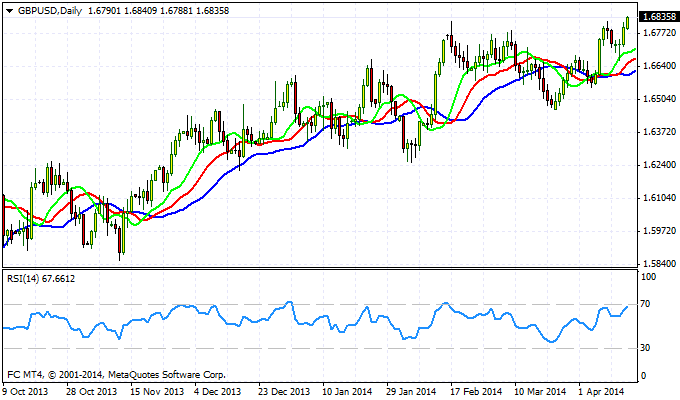Image resolution: width=680 pixels, height=400 pixels.
Task: Select the current price label 1.68358
Action: tap(659, 17)
